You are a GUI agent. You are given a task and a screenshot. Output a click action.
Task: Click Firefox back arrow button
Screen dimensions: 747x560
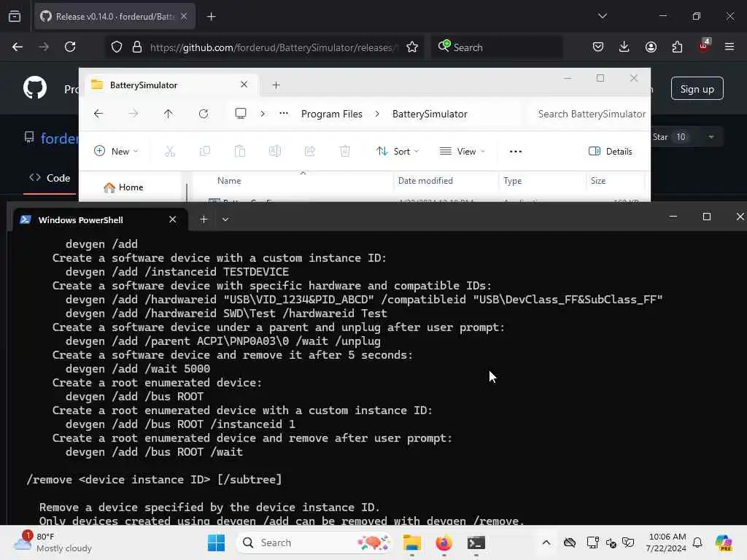(x=18, y=47)
